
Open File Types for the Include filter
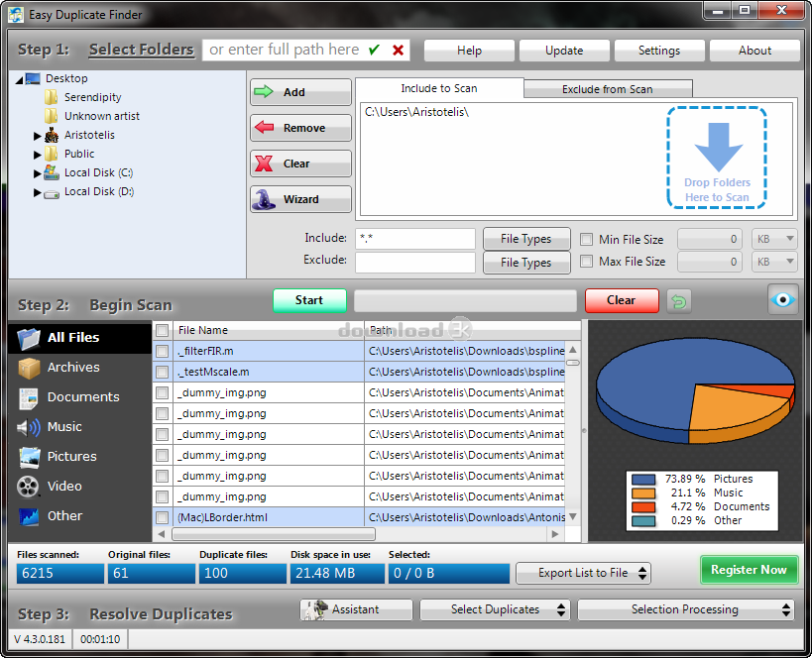coord(526,239)
